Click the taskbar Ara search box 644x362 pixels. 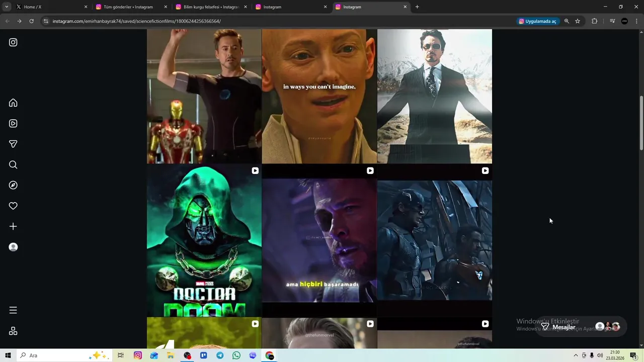[x=64, y=355]
